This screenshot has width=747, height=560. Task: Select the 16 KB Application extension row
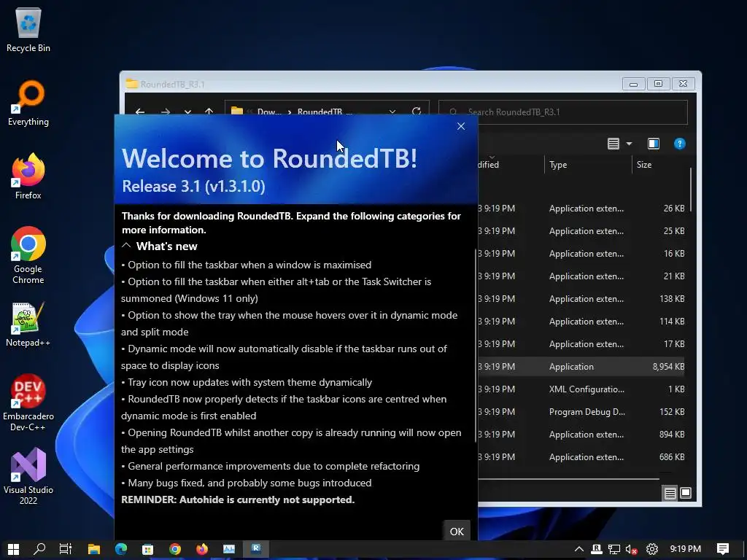581,254
